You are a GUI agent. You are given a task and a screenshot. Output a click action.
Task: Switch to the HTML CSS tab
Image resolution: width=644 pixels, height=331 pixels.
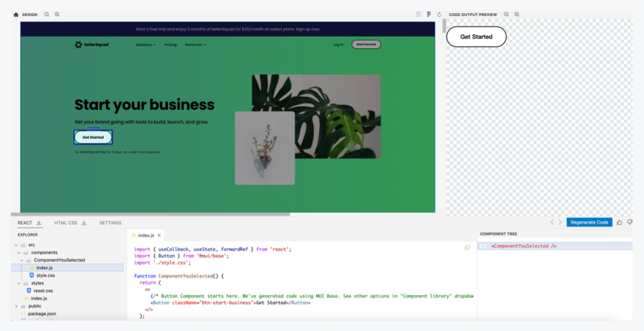click(66, 222)
